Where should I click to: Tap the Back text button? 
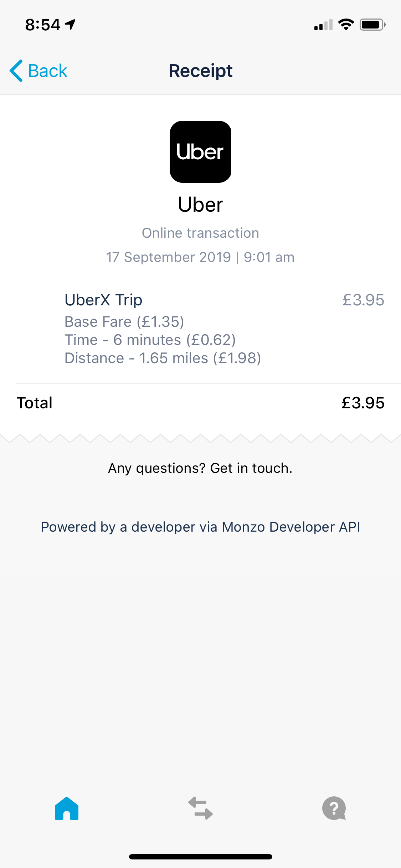[x=47, y=71]
